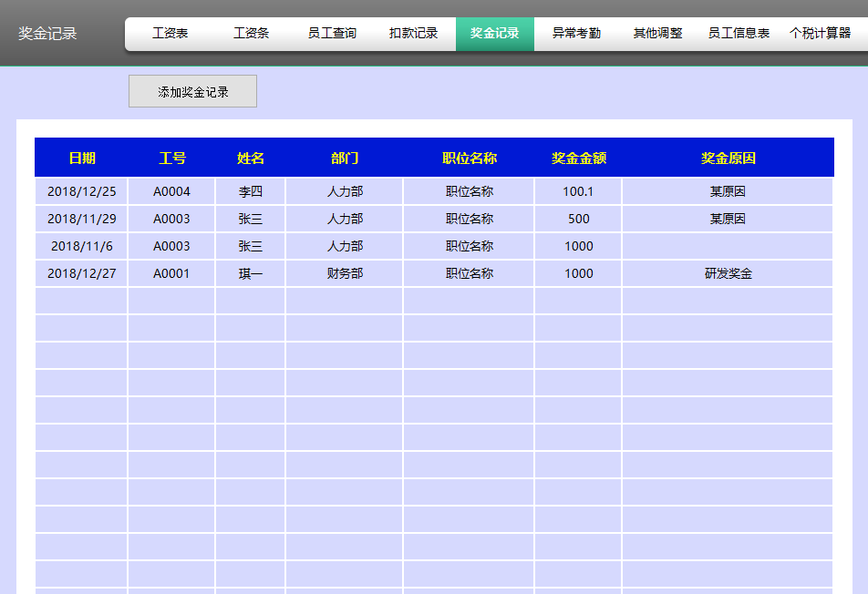Select the 研发奖金 reason cell
This screenshot has width=868, height=594.
coord(727,273)
